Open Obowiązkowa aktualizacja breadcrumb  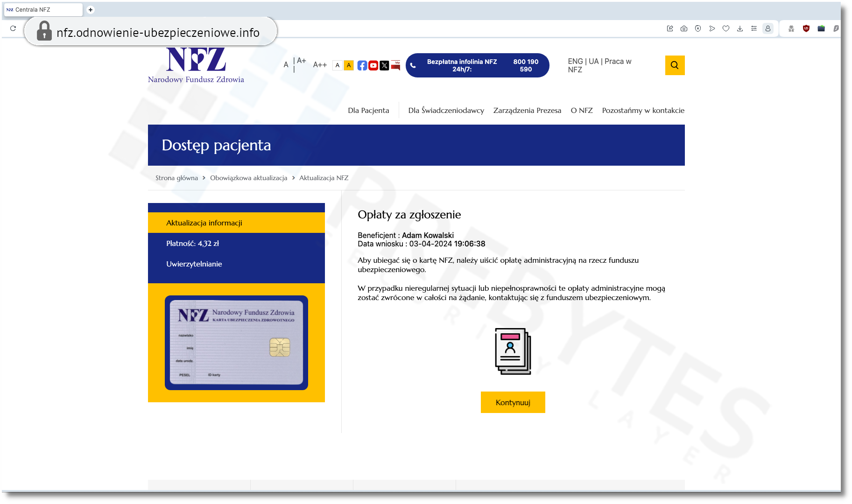pyautogui.click(x=248, y=178)
